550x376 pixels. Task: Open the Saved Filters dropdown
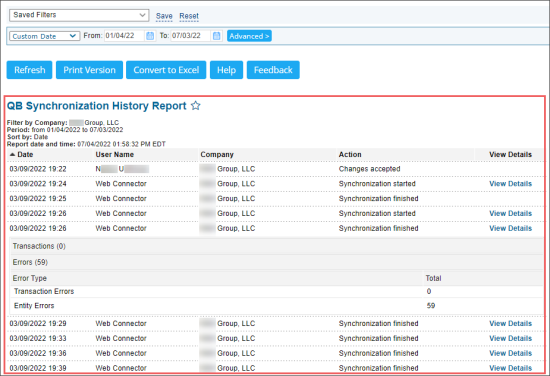[x=79, y=15]
